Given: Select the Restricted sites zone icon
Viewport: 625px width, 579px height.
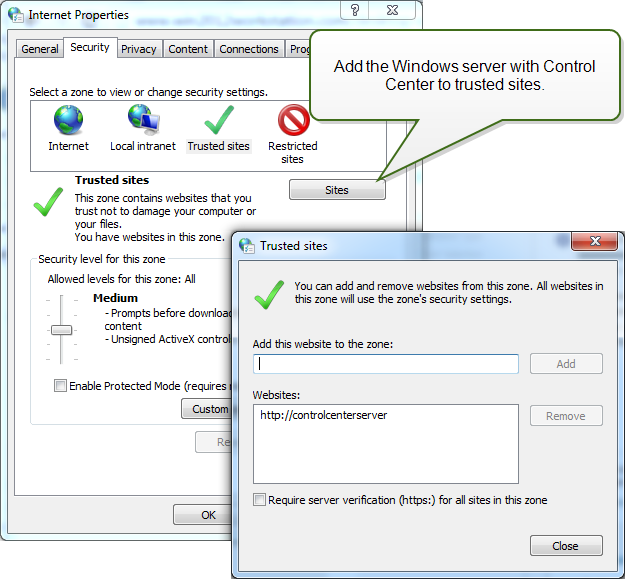Looking at the screenshot, I should (x=293, y=120).
